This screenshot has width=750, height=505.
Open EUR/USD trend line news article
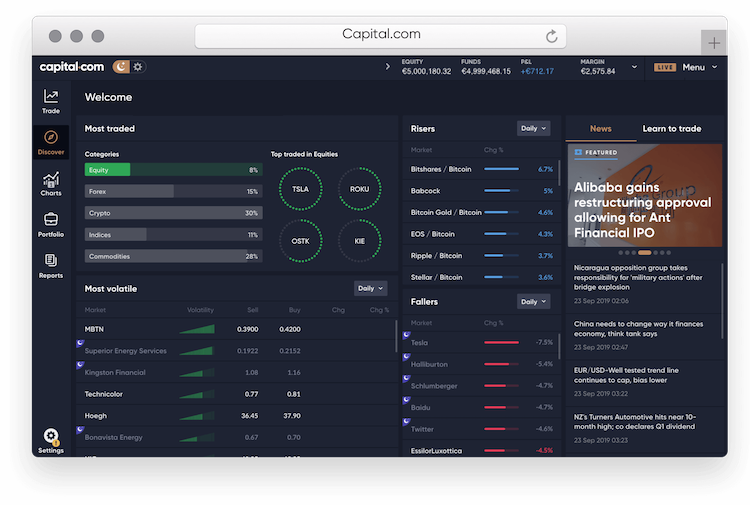[x=643, y=382]
